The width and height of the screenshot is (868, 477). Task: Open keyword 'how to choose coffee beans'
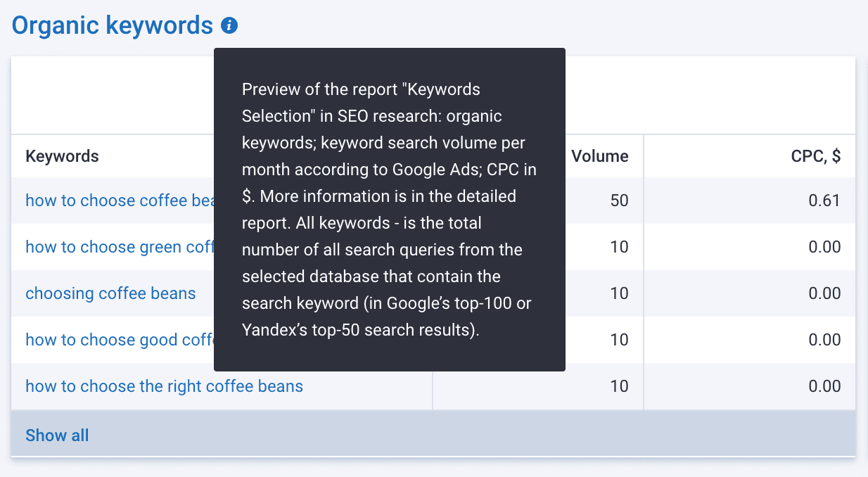tap(120, 201)
